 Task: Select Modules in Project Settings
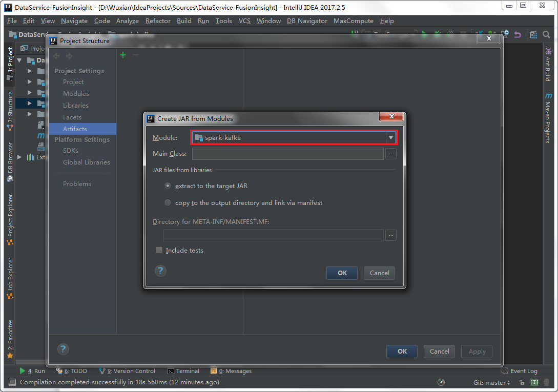(76, 94)
